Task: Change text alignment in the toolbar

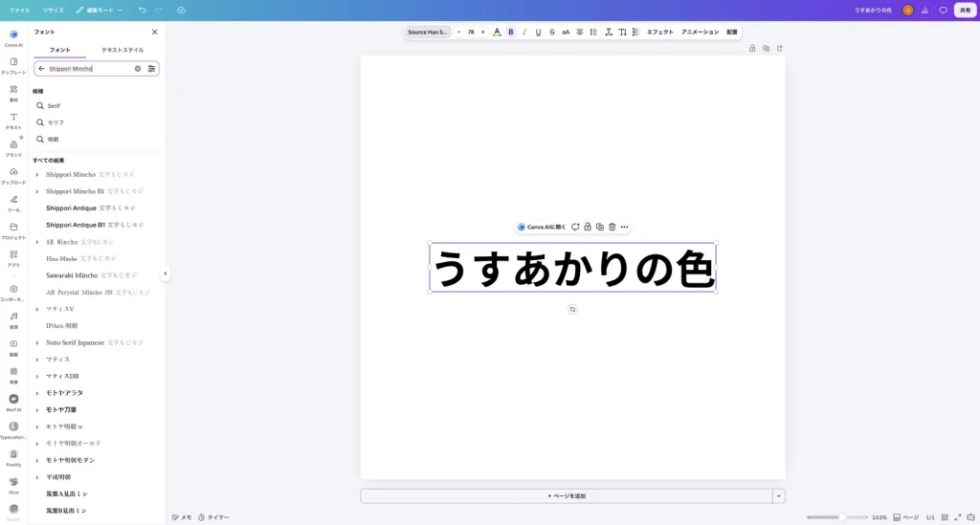Action: [x=579, y=32]
